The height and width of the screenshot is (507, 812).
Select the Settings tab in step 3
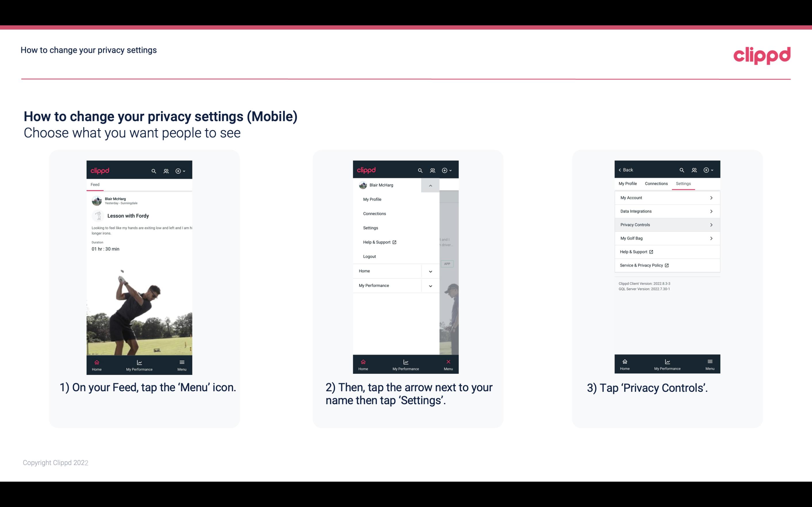pos(683,183)
